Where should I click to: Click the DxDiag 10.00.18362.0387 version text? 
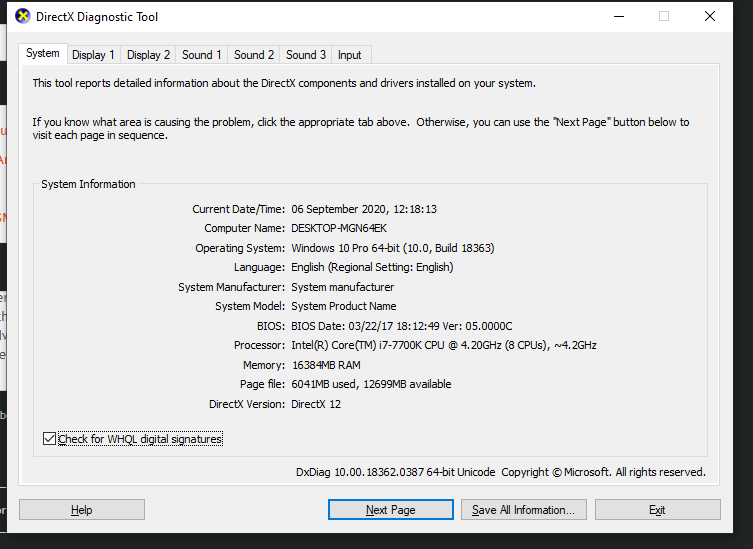coord(395,472)
